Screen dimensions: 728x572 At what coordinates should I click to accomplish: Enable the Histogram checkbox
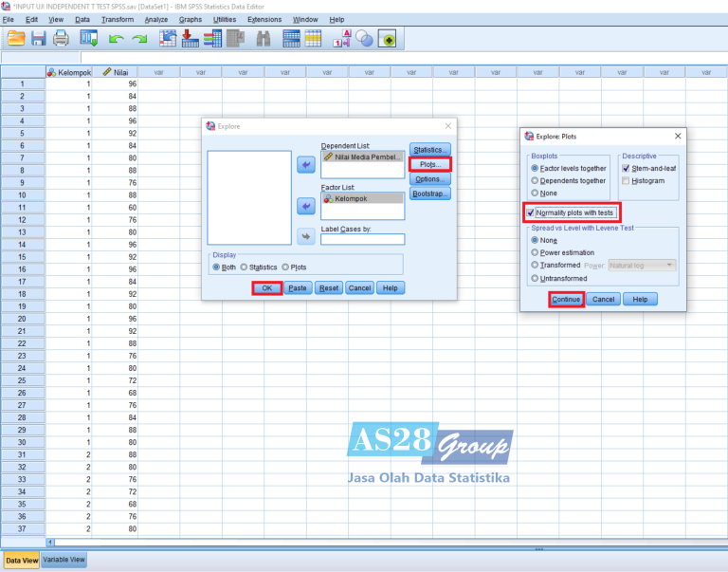coord(626,181)
